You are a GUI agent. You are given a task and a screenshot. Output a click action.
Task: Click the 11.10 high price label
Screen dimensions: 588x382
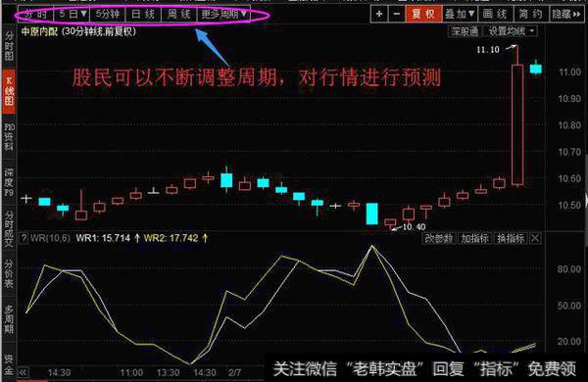click(x=488, y=50)
